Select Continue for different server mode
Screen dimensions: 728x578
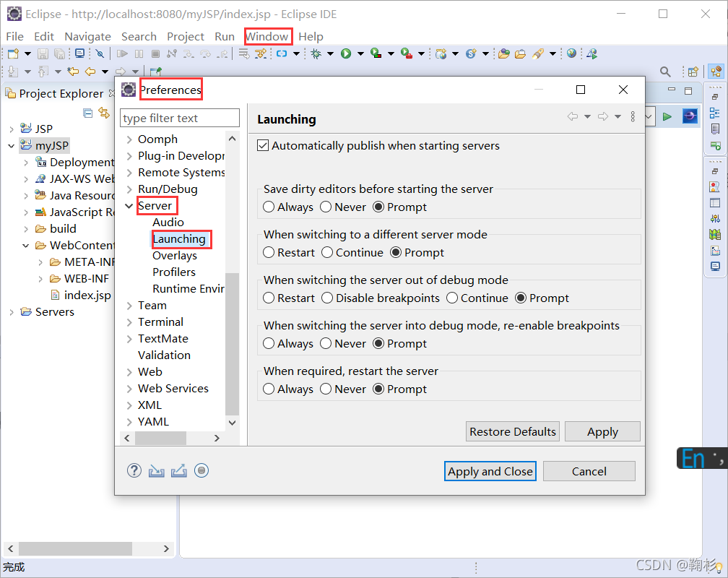coord(327,252)
